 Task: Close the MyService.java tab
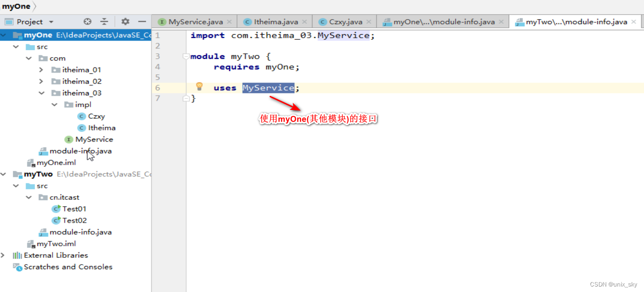coord(230,21)
